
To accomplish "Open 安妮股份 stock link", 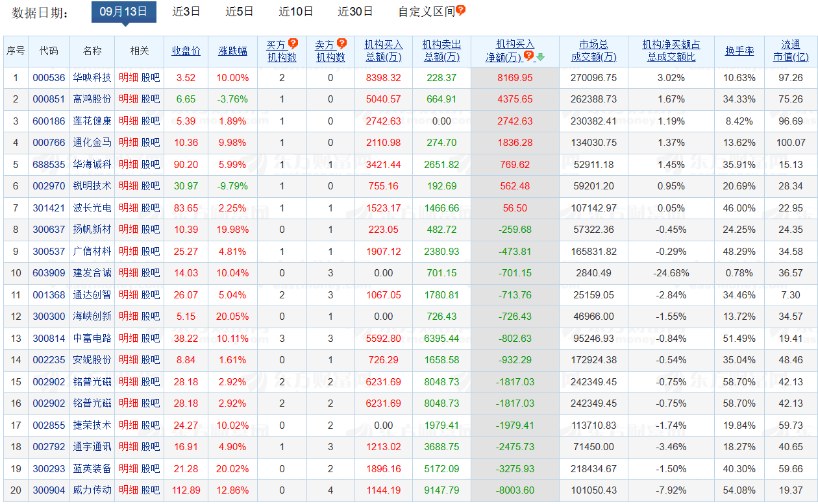I will click(92, 360).
